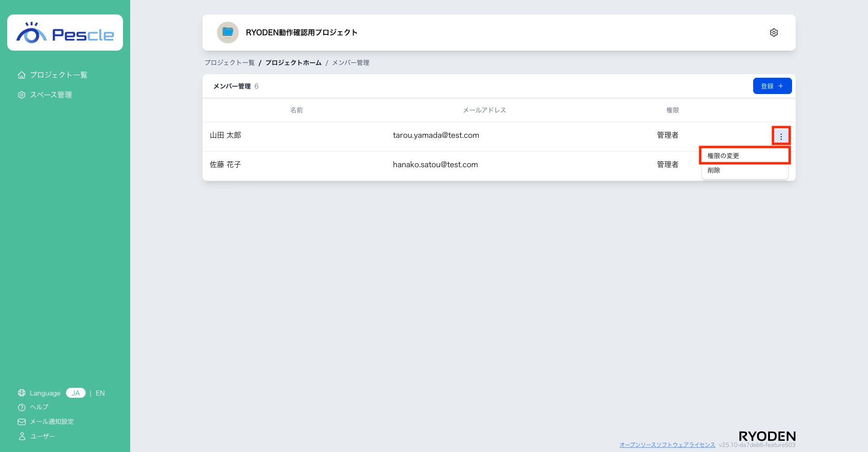This screenshot has width=868, height=452.
Task: Toggle the ユーザー menu item
Action: [21, 436]
